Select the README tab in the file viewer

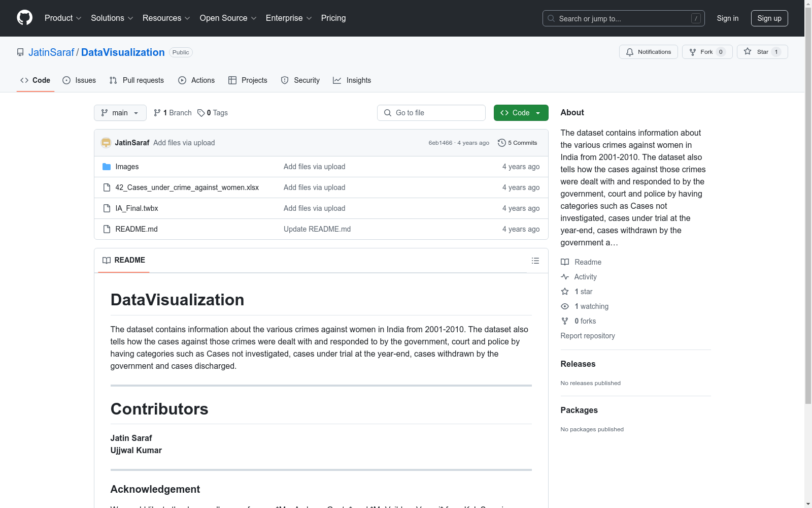click(x=124, y=260)
